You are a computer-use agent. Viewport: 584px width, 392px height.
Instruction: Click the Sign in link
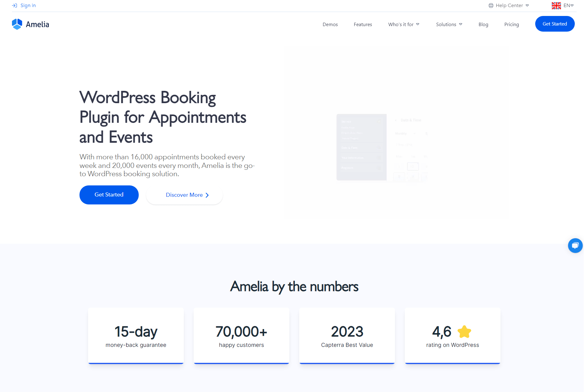pyautogui.click(x=28, y=5)
